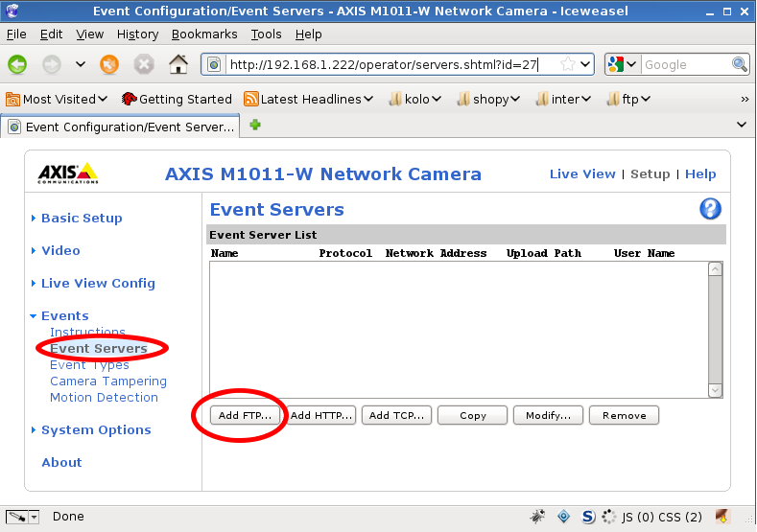This screenshot has width=757, height=532.
Task: Click the Copy button
Action: pyautogui.click(x=473, y=415)
